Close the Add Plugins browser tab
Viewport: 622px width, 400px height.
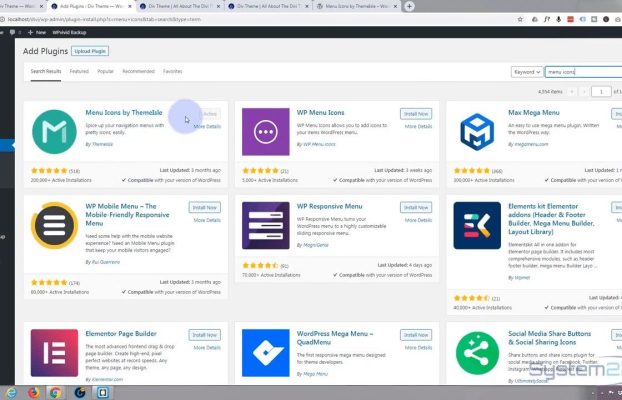[x=130, y=6]
